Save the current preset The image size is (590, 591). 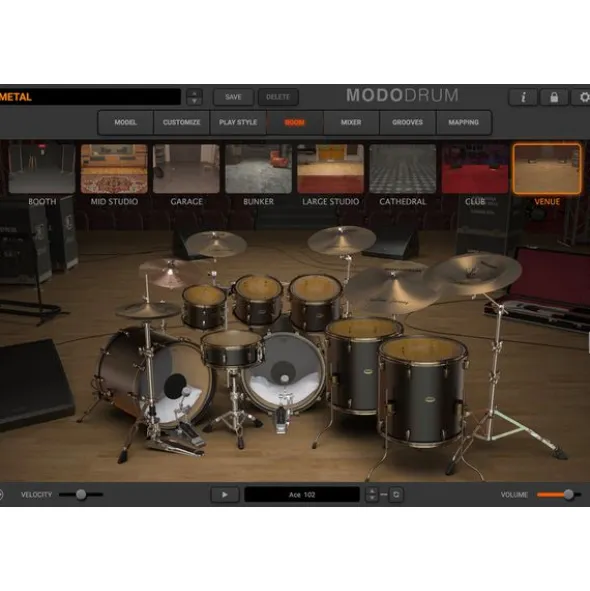click(233, 97)
